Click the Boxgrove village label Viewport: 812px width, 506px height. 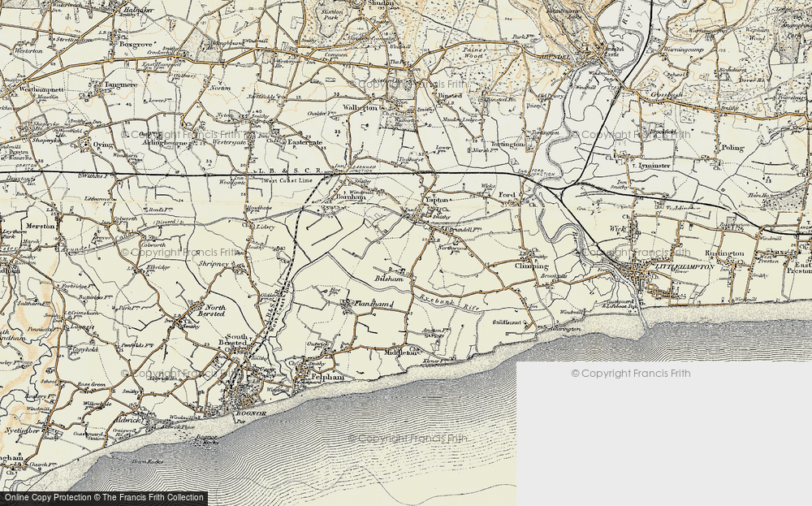pyautogui.click(x=136, y=45)
